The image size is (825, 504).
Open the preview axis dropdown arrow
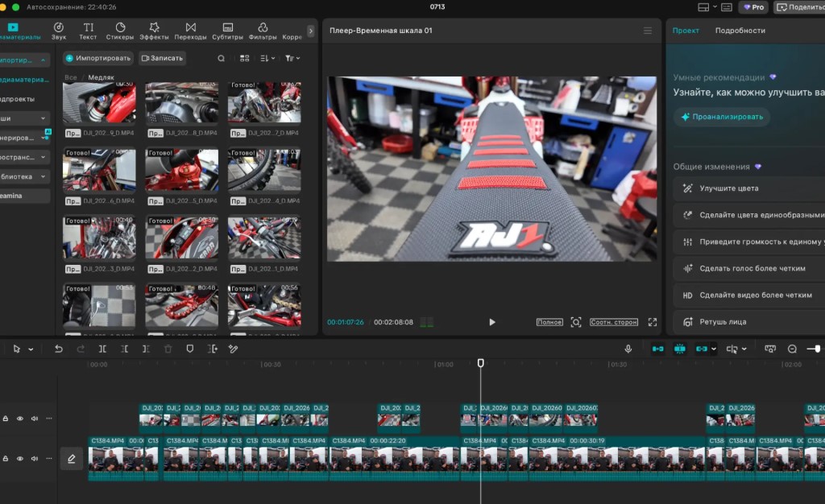[744, 349]
